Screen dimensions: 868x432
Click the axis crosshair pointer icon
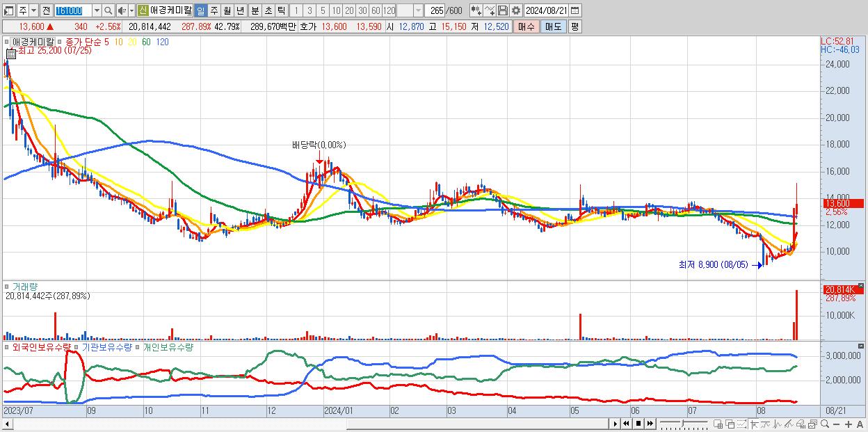click(x=754, y=424)
